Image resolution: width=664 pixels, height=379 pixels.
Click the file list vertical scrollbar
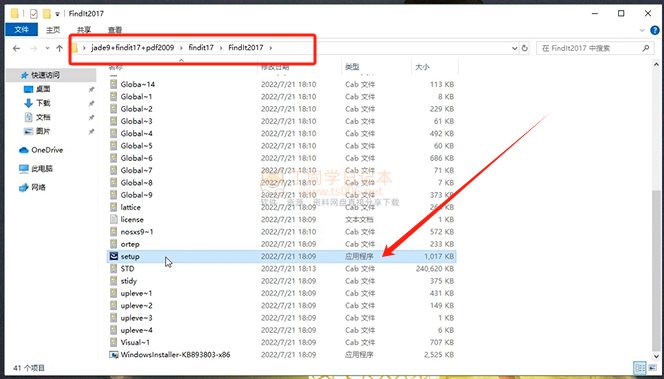coord(656,271)
